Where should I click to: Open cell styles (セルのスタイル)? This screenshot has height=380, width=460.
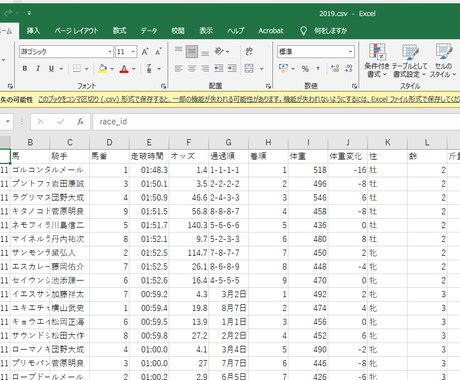(x=443, y=61)
